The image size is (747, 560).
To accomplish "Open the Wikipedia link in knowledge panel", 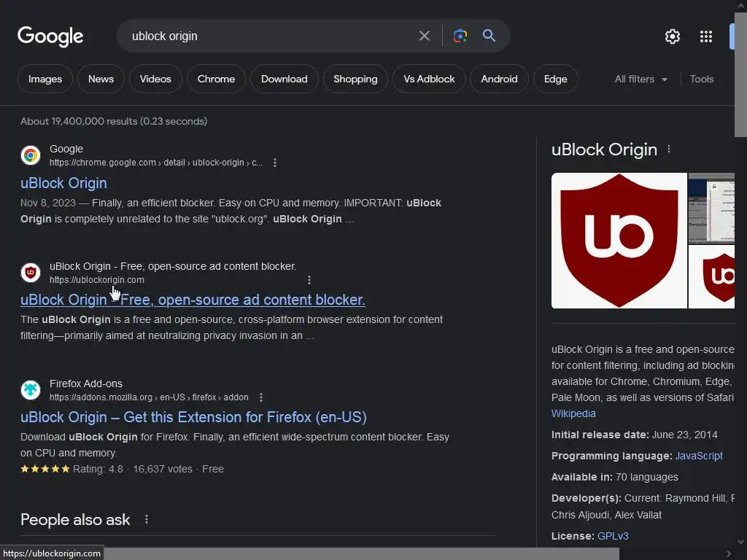I will point(573,413).
